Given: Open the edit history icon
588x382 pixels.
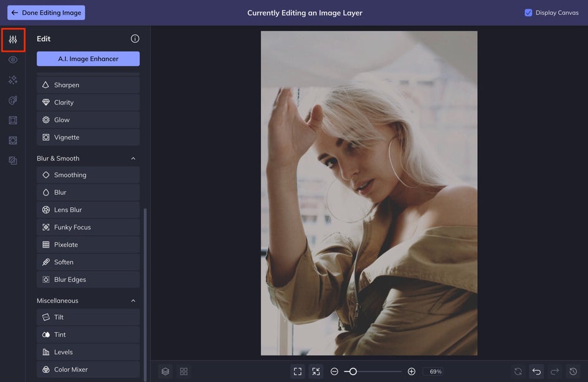Looking at the screenshot, I should (x=573, y=371).
